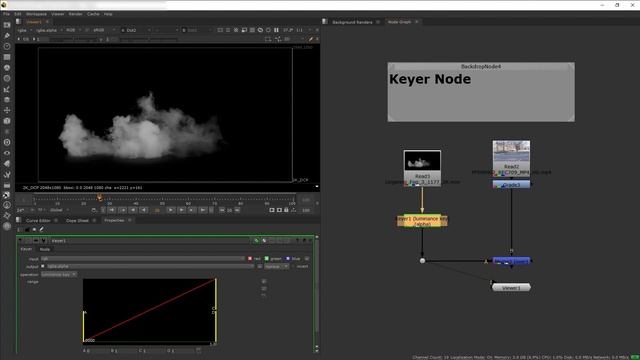
Task: Click the timeline playhead marker
Action: pyautogui.click(x=100, y=198)
